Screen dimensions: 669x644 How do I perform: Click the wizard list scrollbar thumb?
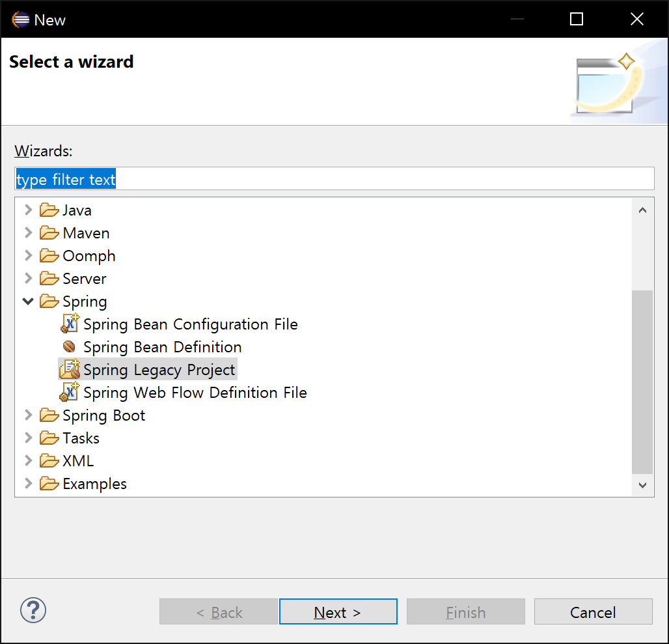(642, 382)
